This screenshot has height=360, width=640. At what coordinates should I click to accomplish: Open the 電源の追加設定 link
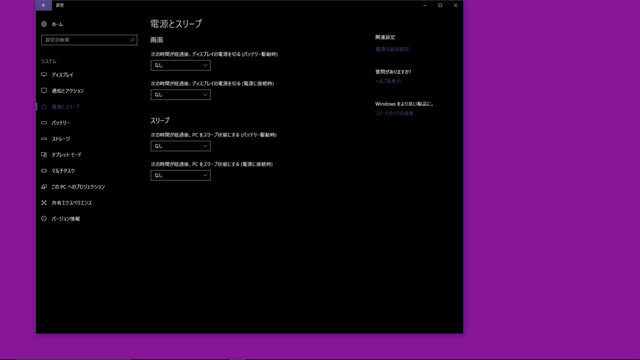click(392, 49)
